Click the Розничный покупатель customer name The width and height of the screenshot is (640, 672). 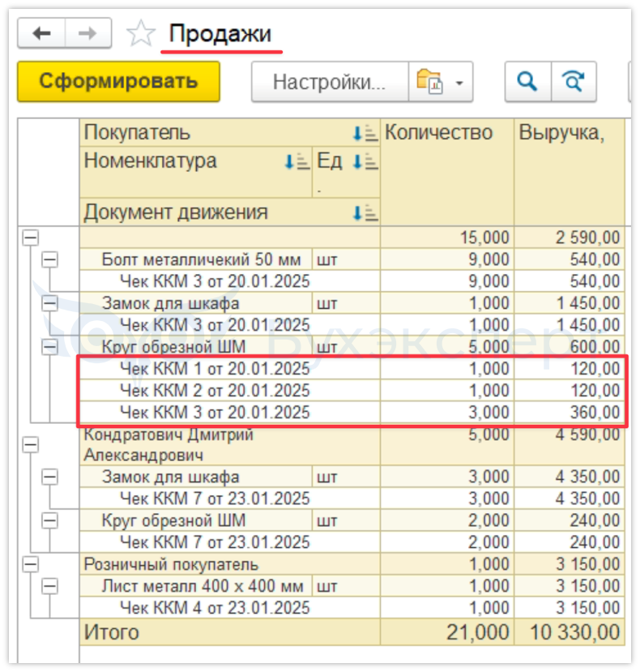pos(171,564)
